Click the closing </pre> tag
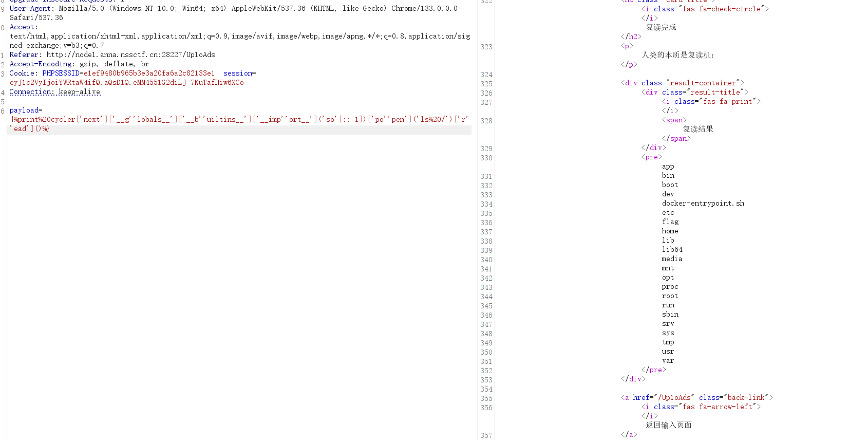Image resolution: width=868 pixels, height=440 pixels. 653,370
